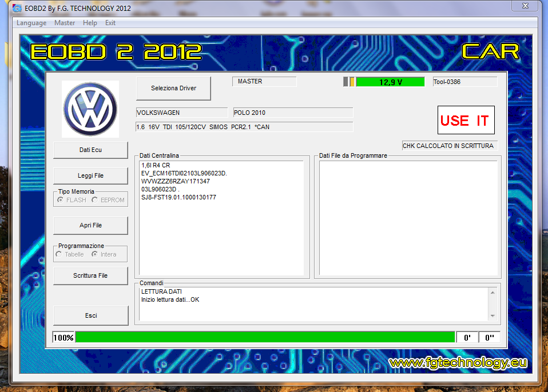
Task: Click the Exit menu item
Action: point(110,23)
